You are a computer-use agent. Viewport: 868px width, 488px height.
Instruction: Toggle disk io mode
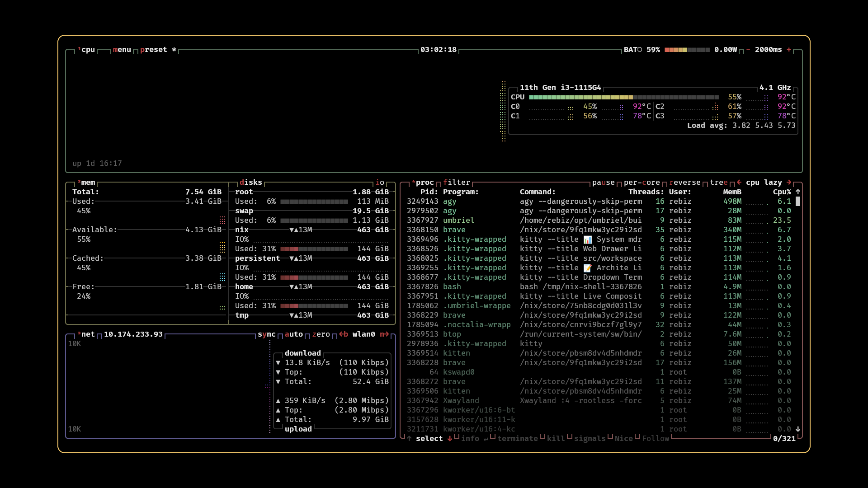point(380,183)
